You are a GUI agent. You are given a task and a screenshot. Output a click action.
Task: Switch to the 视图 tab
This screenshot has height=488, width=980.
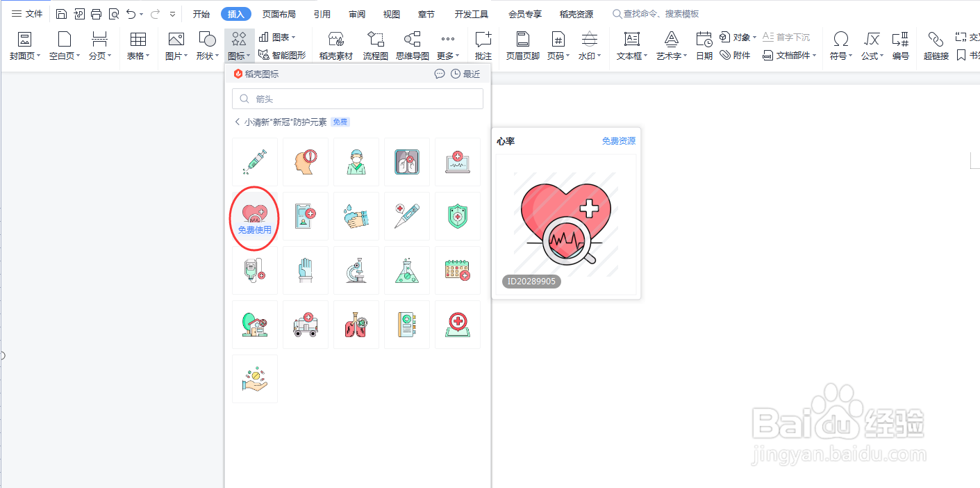click(x=392, y=14)
